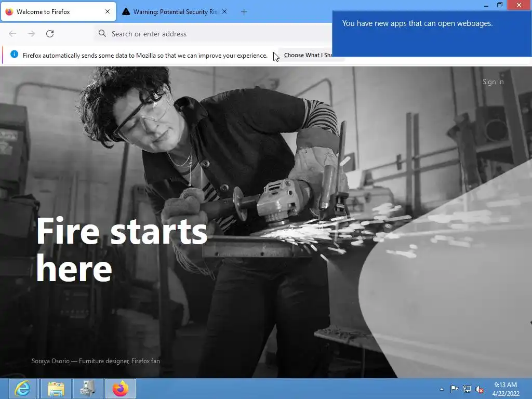Click the warning triangle icon on second tab
Screen dimensions: 532x399
point(126,11)
